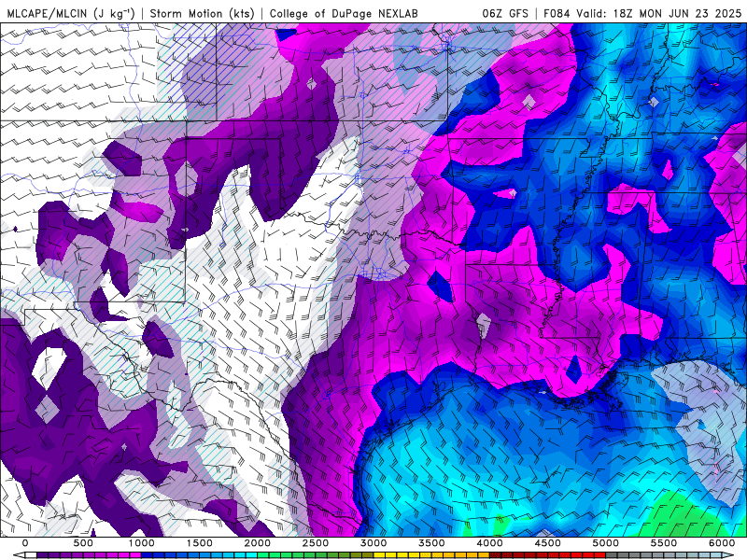Select the "Storm Motion (kts)" header label
747x560 pixels.
[202, 13]
